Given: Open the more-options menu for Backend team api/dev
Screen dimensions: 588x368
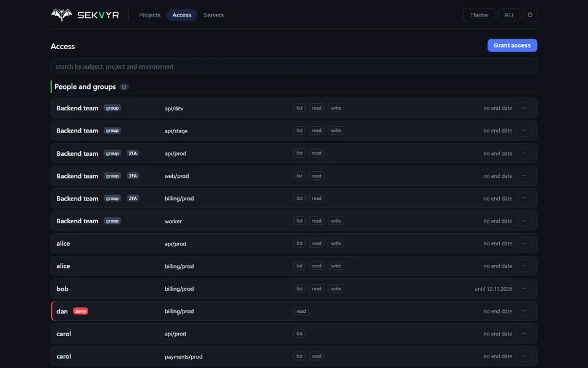Looking at the screenshot, I should (x=524, y=108).
